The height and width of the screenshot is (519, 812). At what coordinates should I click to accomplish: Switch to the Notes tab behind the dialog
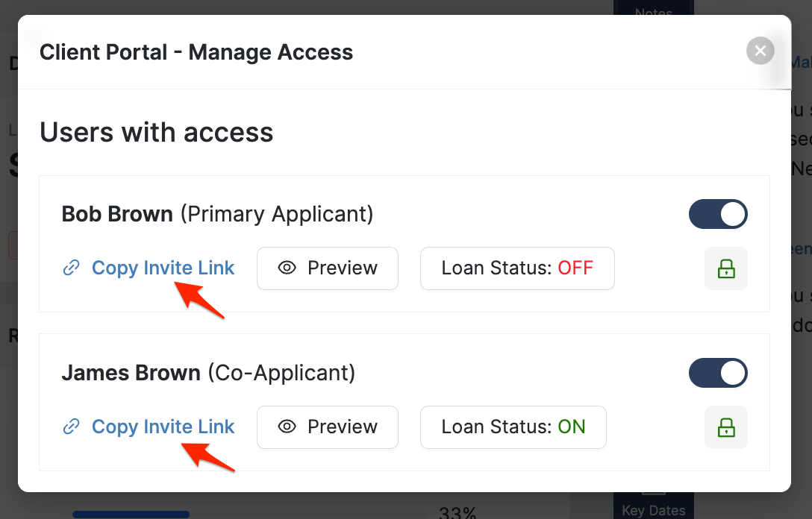tap(653, 10)
